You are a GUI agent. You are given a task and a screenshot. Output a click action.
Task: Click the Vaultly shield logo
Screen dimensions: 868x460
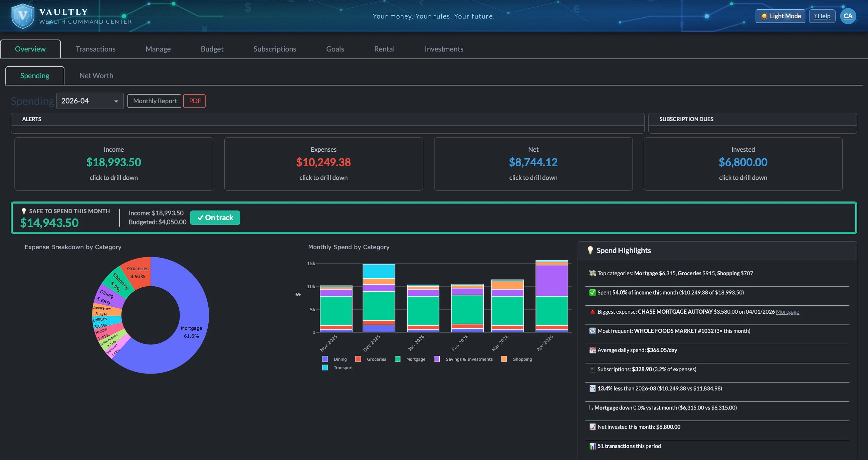(x=23, y=16)
